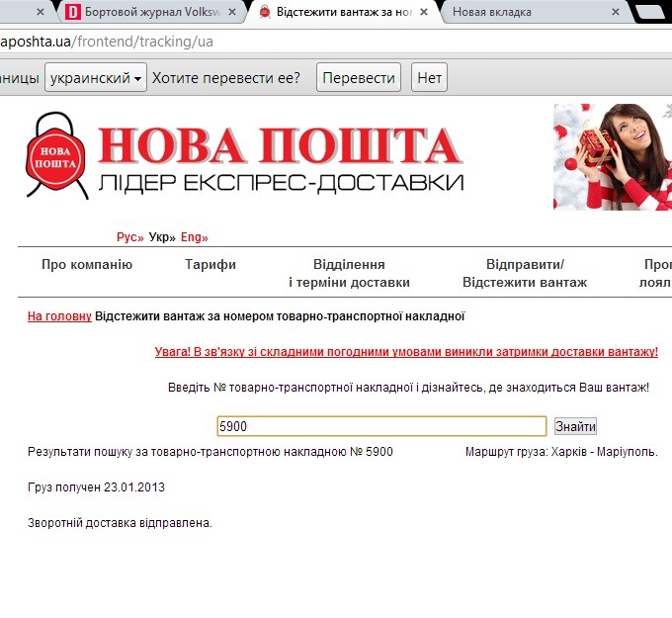Click the НОВА ПОШТА header title
Screen dimensions: 672x618
[280, 145]
